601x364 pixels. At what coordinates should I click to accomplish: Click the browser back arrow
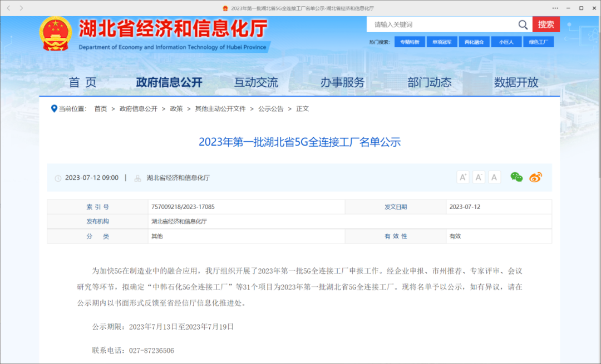8,8
